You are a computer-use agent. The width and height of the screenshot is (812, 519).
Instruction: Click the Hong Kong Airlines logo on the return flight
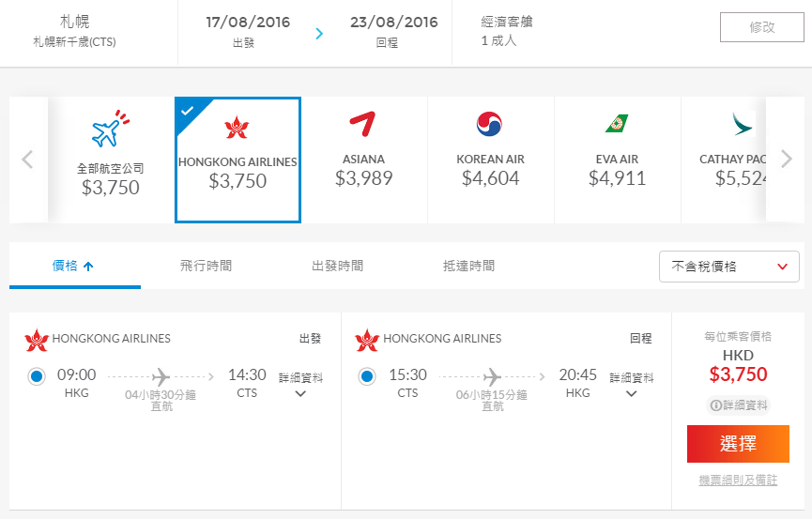(367, 340)
